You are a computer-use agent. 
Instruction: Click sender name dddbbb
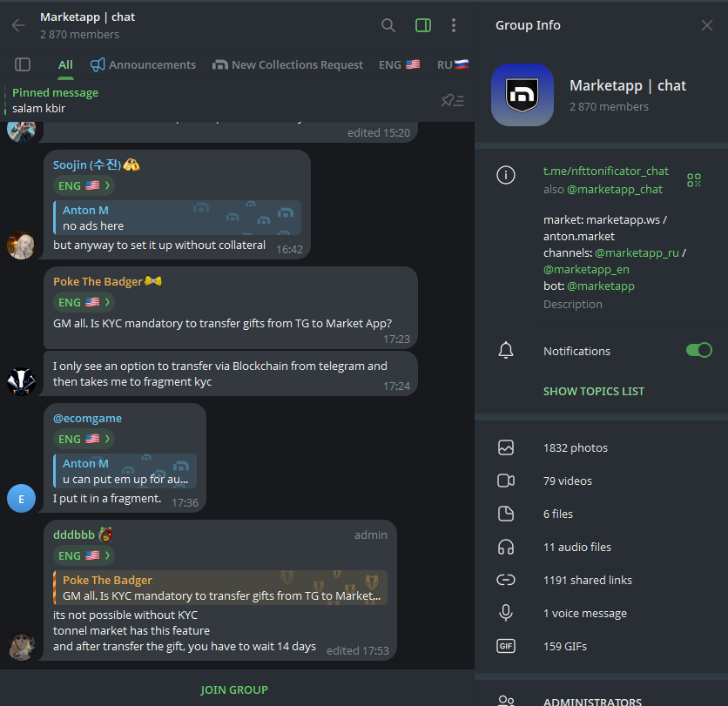click(x=74, y=535)
